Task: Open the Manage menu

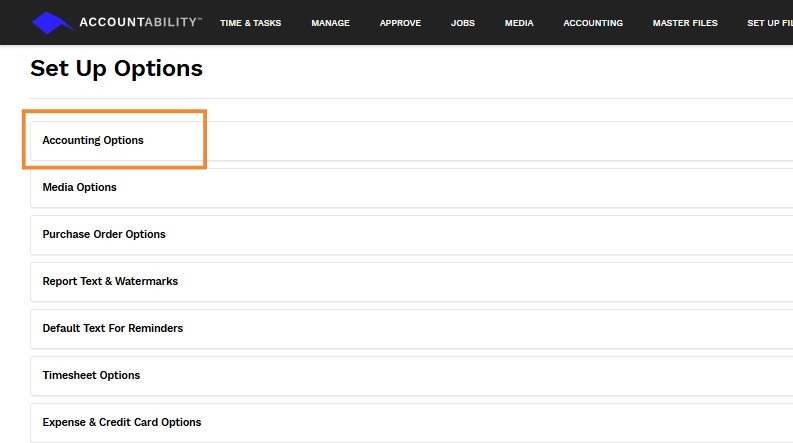Action: coord(330,23)
